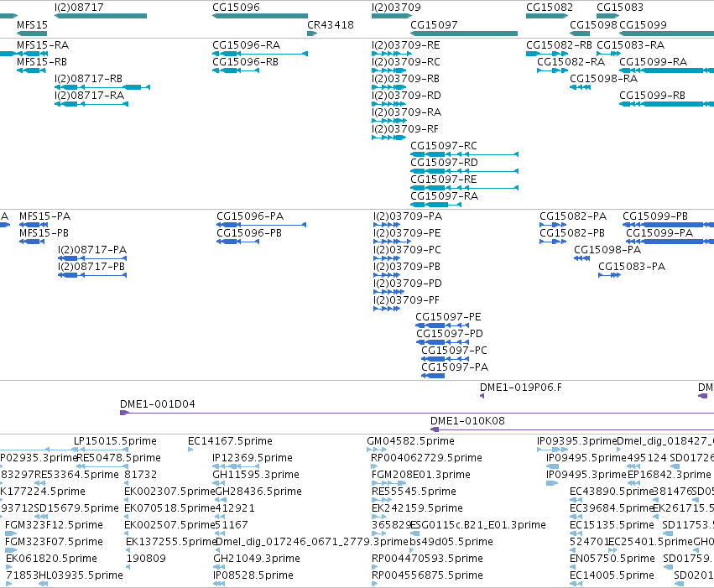Screen dimensions: 714x588
Task: Click the EN05750.5prime EST label
Action: [x=612, y=559]
